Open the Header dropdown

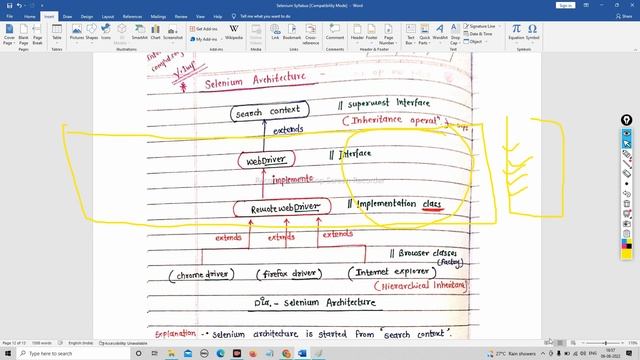(x=357, y=34)
